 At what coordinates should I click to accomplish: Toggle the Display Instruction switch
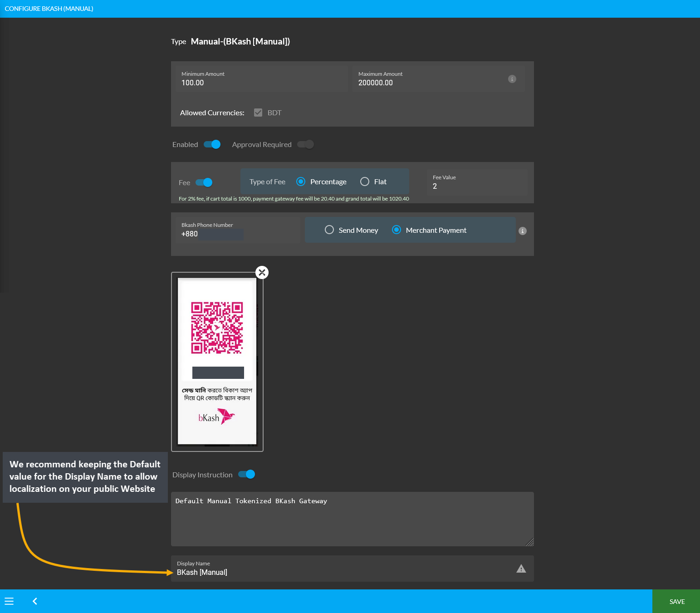[x=246, y=474]
